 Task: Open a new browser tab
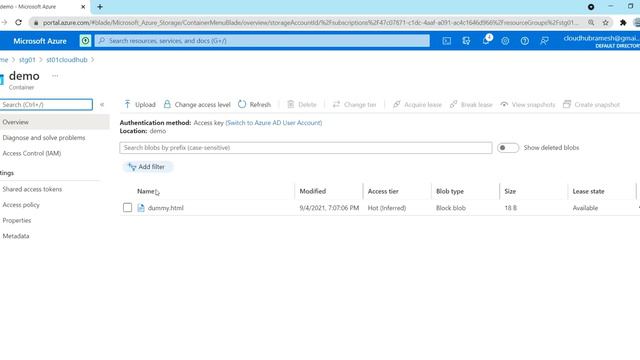100,7
